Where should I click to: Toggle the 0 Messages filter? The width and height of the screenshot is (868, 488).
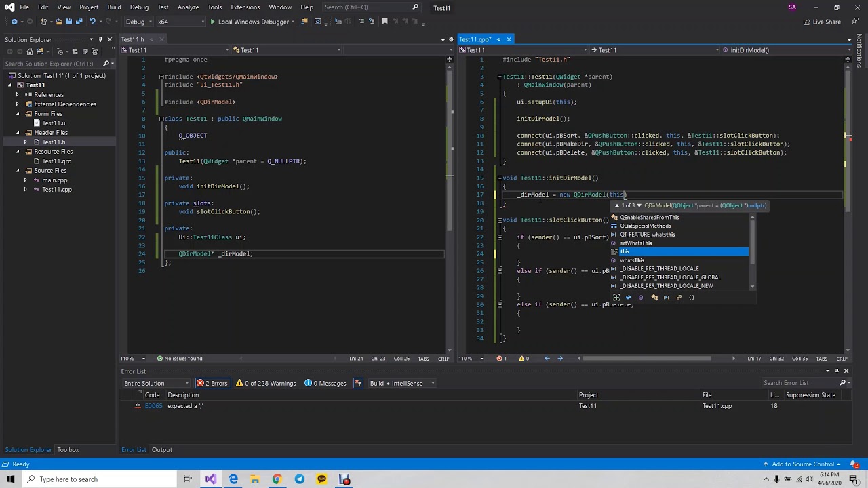[x=325, y=383]
